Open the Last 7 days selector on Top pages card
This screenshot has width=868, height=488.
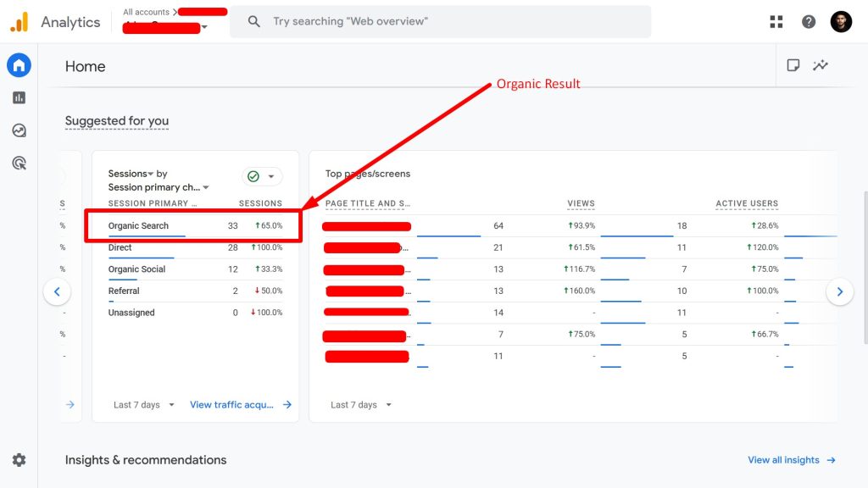click(x=359, y=405)
